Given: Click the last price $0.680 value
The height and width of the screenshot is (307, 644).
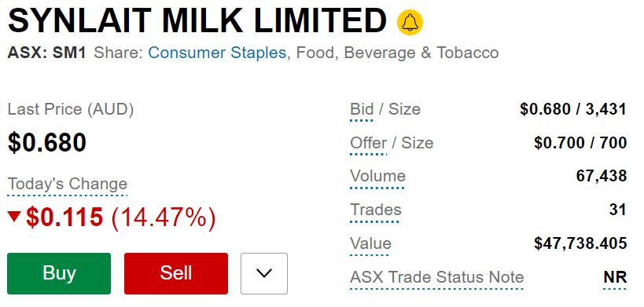Looking at the screenshot, I should (x=47, y=142).
